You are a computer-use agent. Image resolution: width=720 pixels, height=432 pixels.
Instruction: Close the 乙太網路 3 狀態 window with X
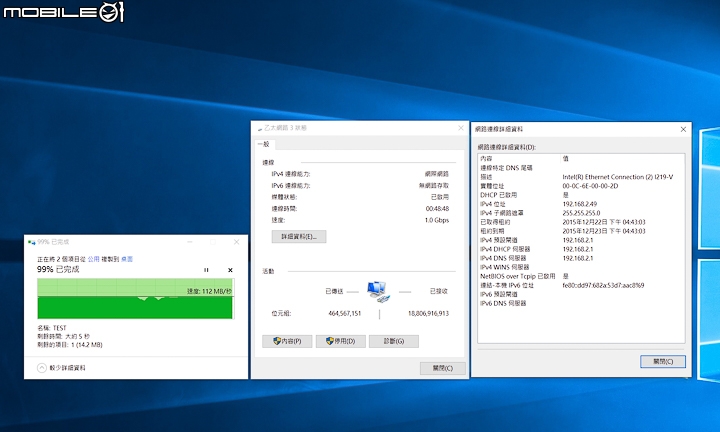(461, 128)
